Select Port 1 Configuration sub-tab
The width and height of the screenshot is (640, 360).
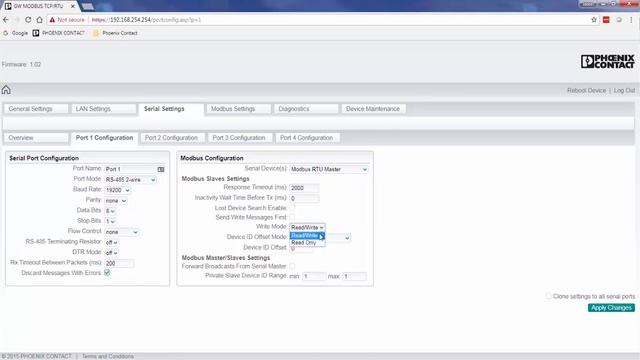pyautogui.click(x=104, y=138)
